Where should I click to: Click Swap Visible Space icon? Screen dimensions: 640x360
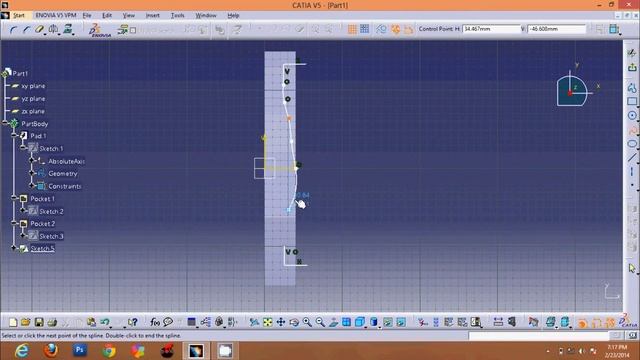pyautogui.click(x=401, y=322)
